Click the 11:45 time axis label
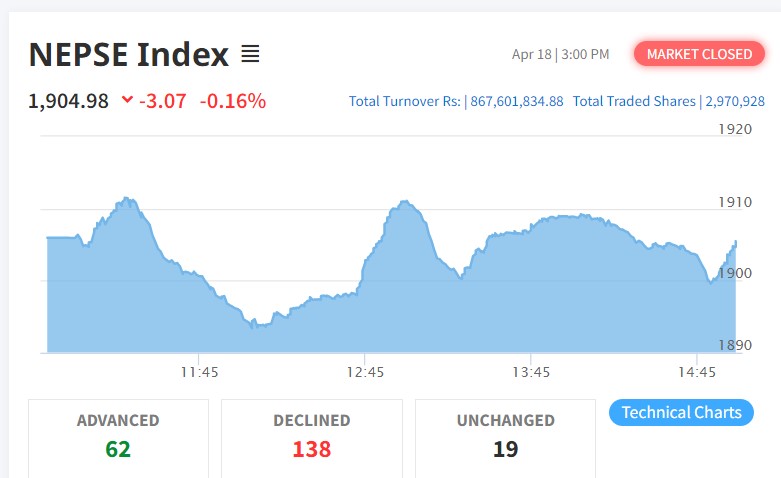The height and width of the screenshot is (478, 781). coord(200,372)
